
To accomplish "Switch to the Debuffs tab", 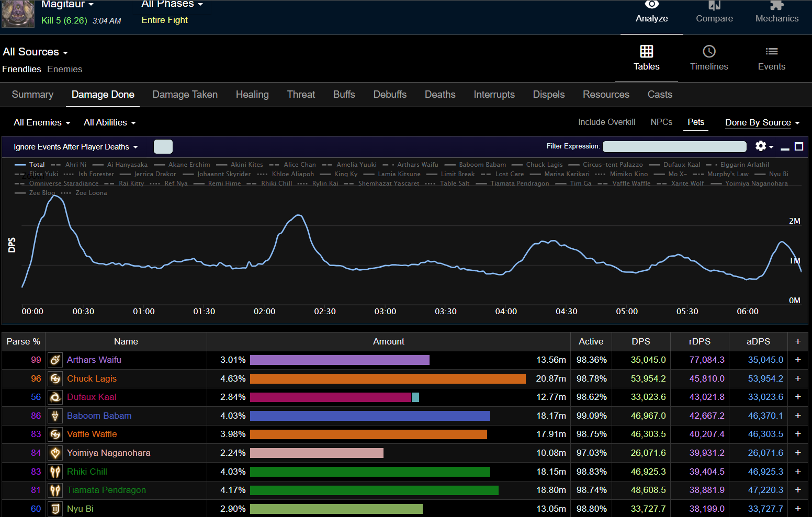I will (x=390, y=95).
